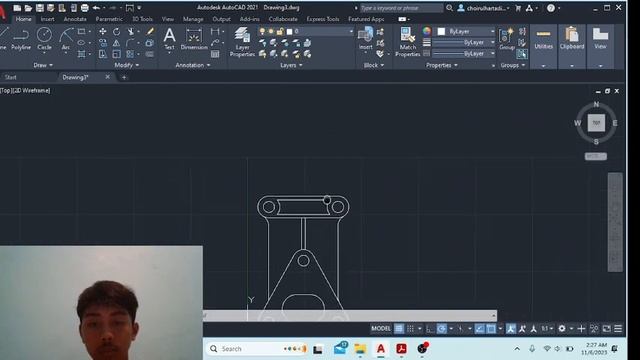Expand the Block panel
Viewport: 640px width, 360px height.
[374, 65]
